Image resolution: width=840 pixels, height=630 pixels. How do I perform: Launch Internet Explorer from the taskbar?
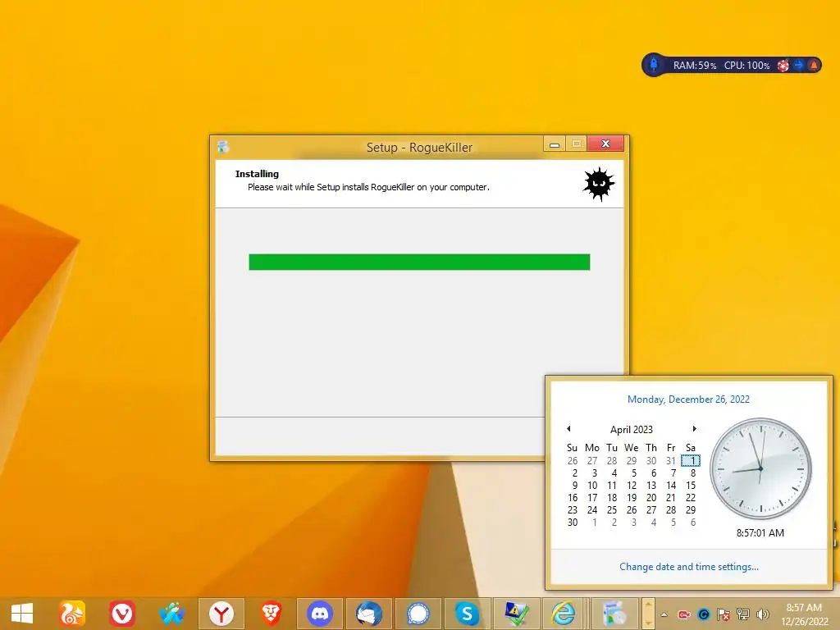564,614
